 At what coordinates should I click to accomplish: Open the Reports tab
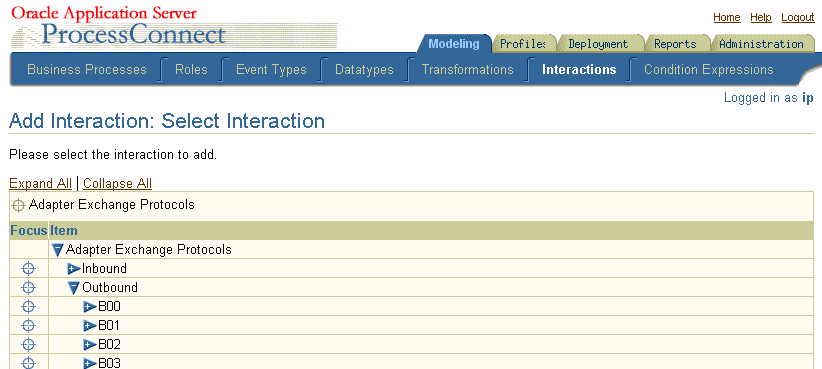point(675,44)
